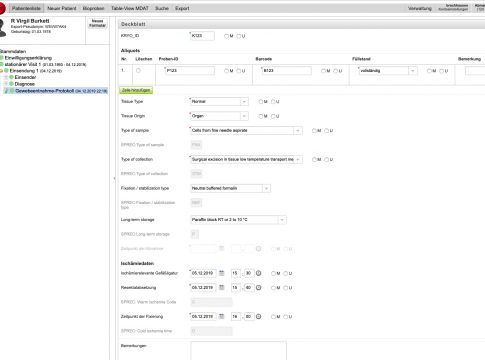The image size is (485, 360).
Task: Click the Barcode input field
Action: coord(287,71)
